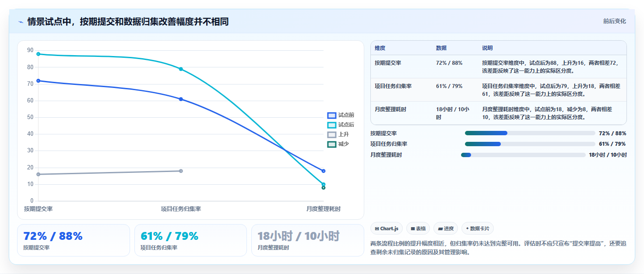Click the 数据 column header
Viewport: 644px width, 274px height.
[441, 48]
